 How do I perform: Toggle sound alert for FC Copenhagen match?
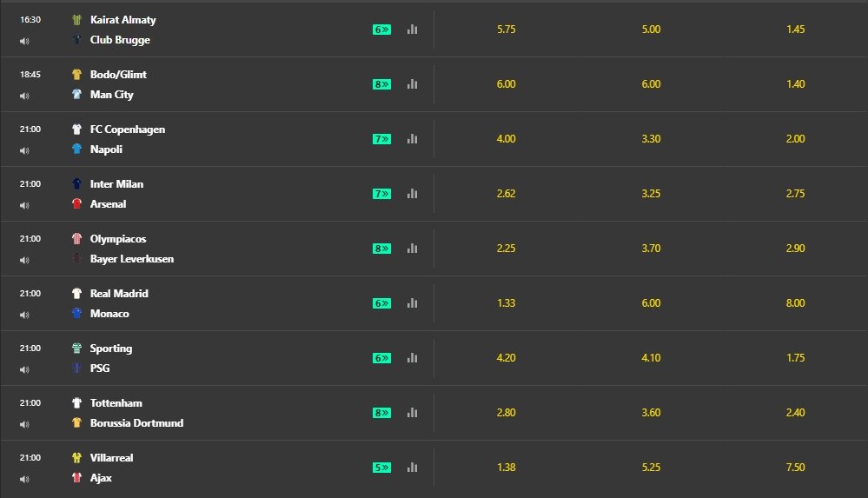[24, 150]
